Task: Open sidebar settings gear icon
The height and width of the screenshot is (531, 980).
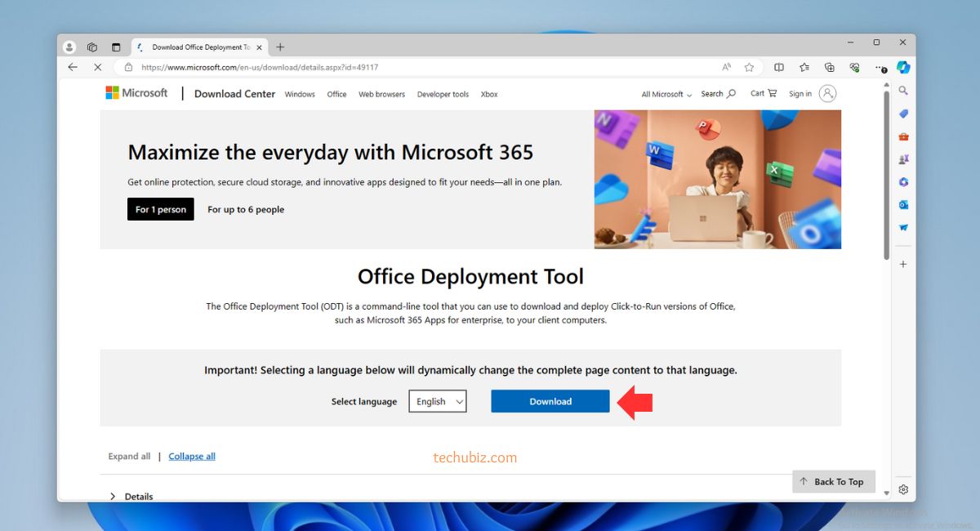Action: [903, 489]
